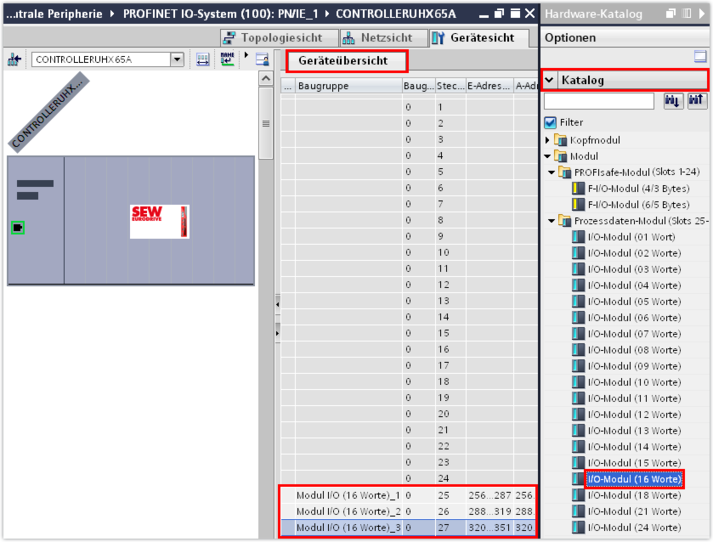Viewport: 713px width, 542px height.
Task: Expand the Kopfmodul folder
Action: pyautogui.click(x=548, y=140)
